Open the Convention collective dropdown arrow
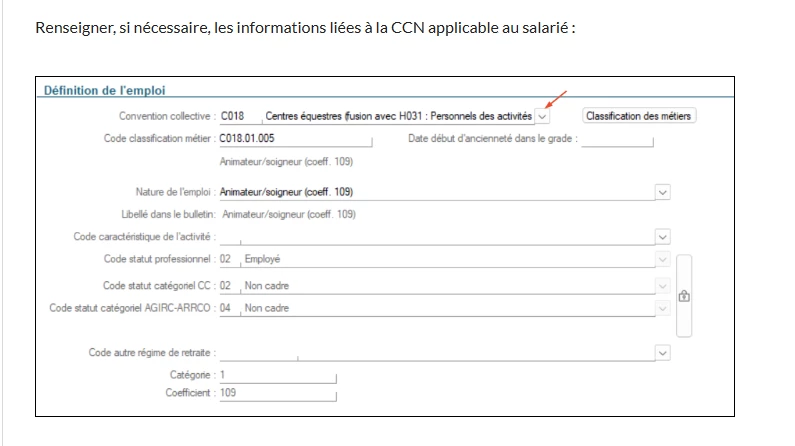795x446 pixels. [x=542, y=117]
